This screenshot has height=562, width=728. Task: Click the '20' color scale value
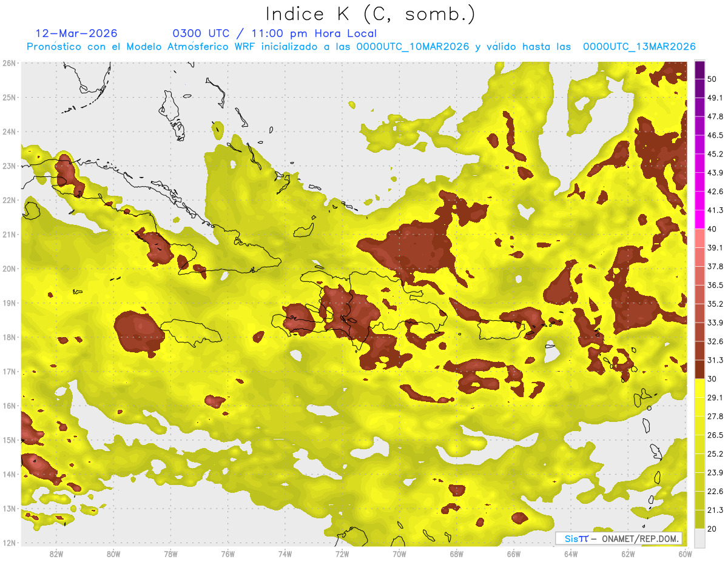click(x=712, y=529)
